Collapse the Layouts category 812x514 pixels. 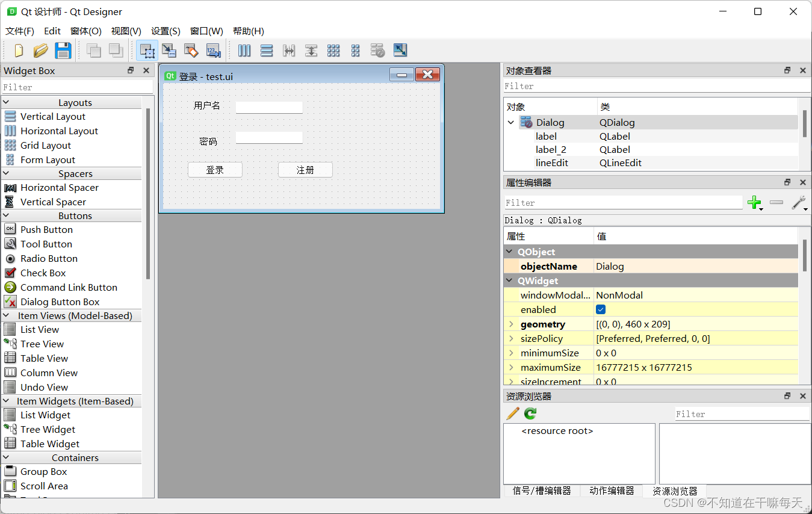[x=7, y=102]
